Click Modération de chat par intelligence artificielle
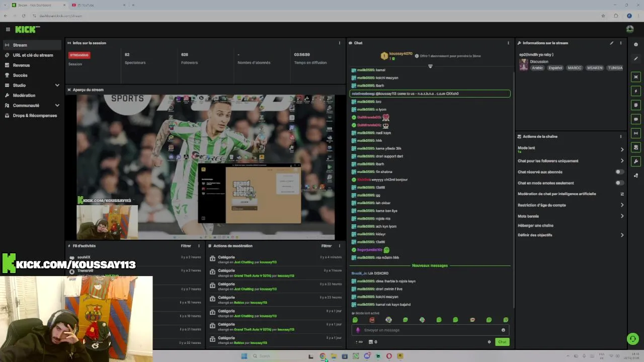This screenshot has width=644, height=362. (x=556, y=194)
